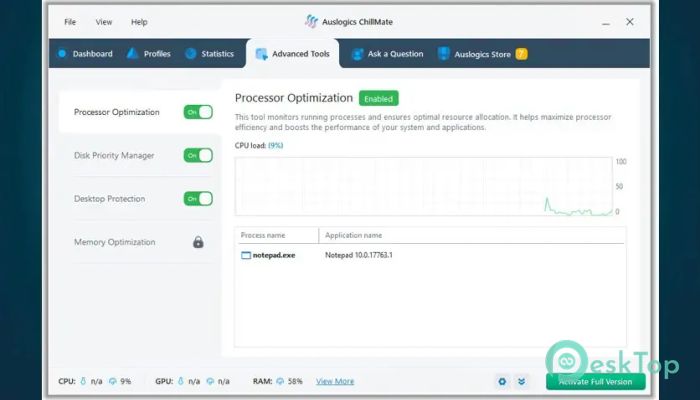Close the ChillMate window
This screenshot has height=400, width=700.
tap(630, 21)
